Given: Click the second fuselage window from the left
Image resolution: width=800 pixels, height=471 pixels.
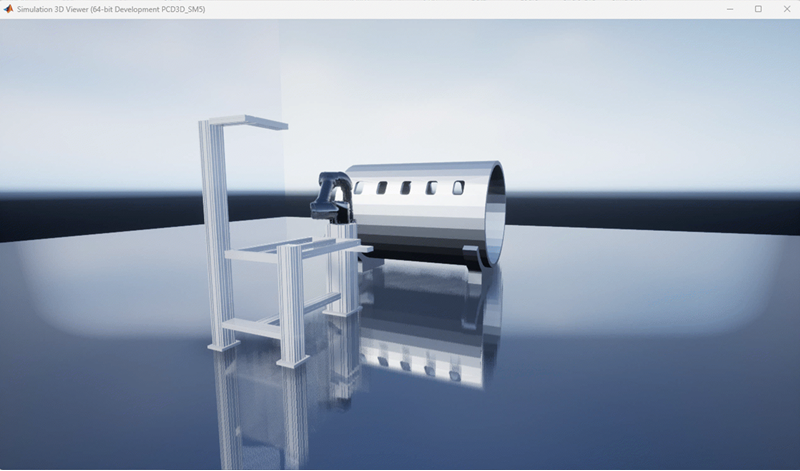Looking at the screenshot, I should [381, 187].
